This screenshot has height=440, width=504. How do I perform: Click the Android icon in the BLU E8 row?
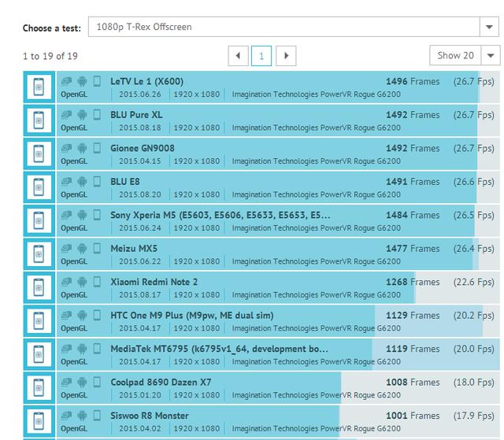point(82,181)
